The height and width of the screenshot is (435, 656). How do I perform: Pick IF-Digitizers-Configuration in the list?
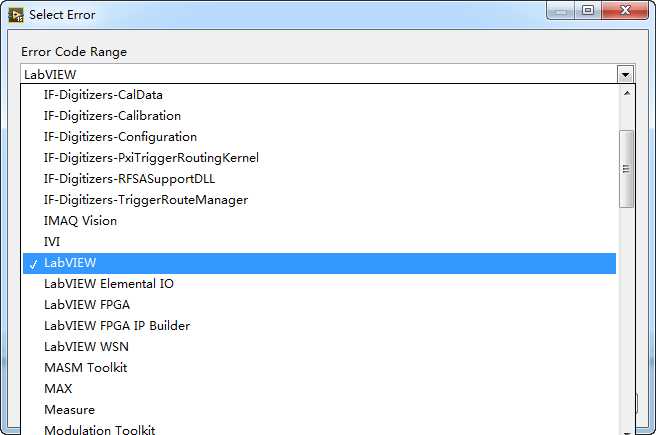pos(319,137)
